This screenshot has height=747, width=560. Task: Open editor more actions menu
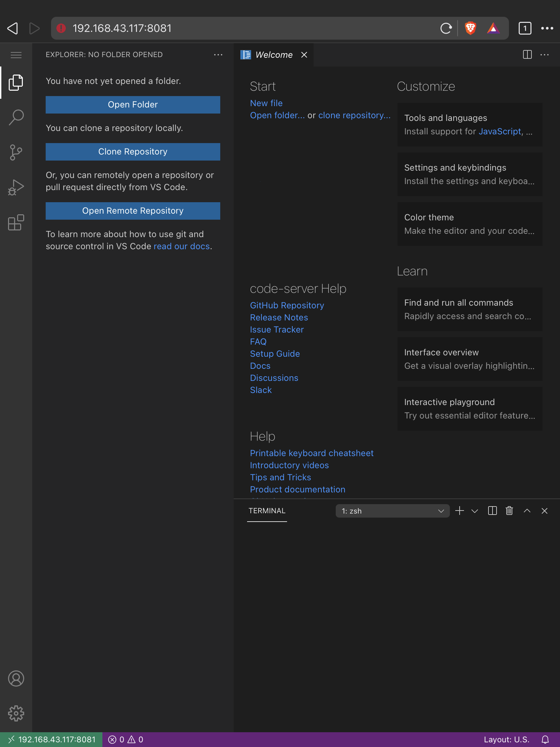point(545,55)
